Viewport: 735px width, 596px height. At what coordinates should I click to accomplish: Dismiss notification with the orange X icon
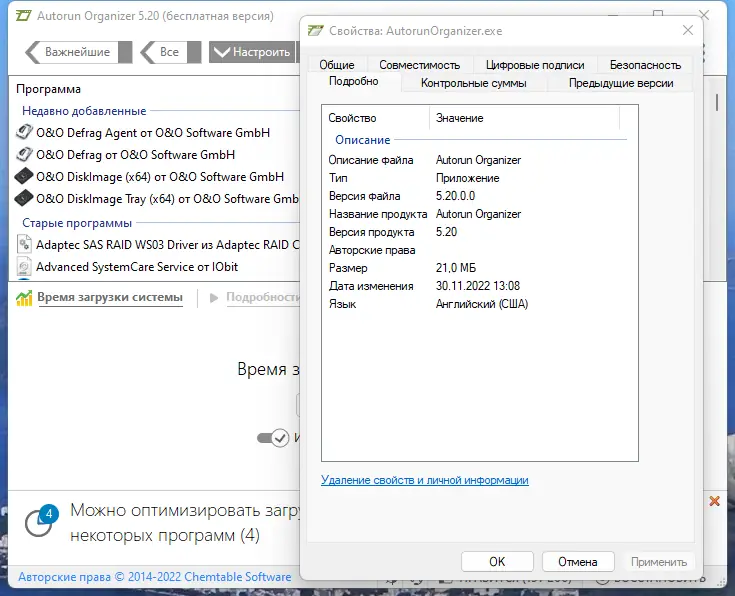pos(714,501)
